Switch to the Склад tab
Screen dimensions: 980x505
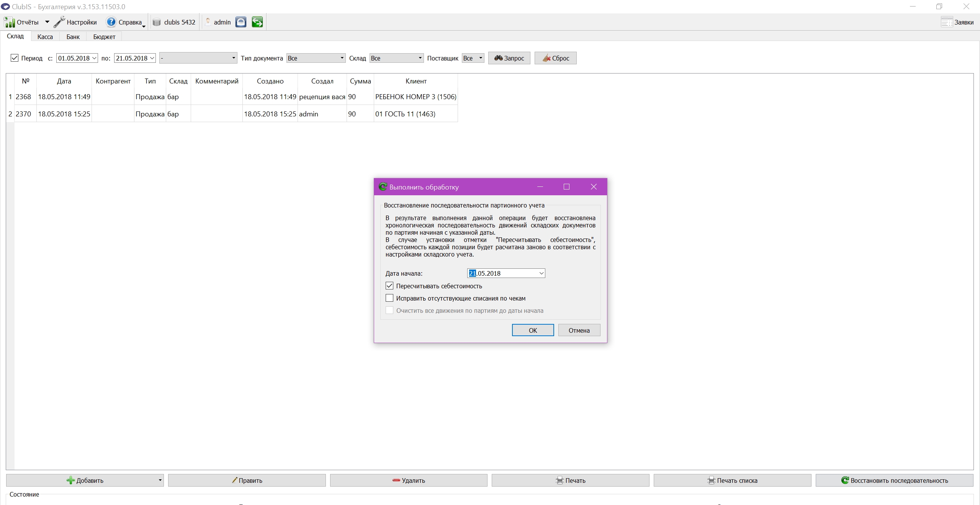pos(15,36)
